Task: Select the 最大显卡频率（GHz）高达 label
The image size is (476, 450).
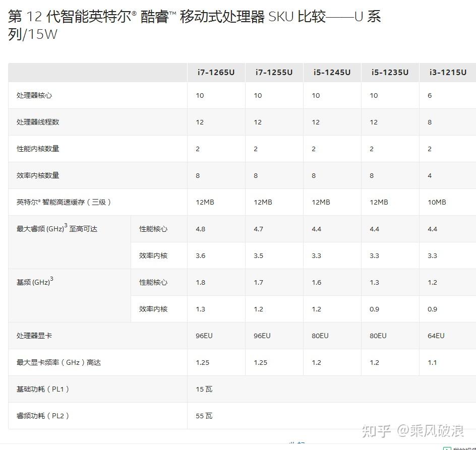Action: point(58,362)
